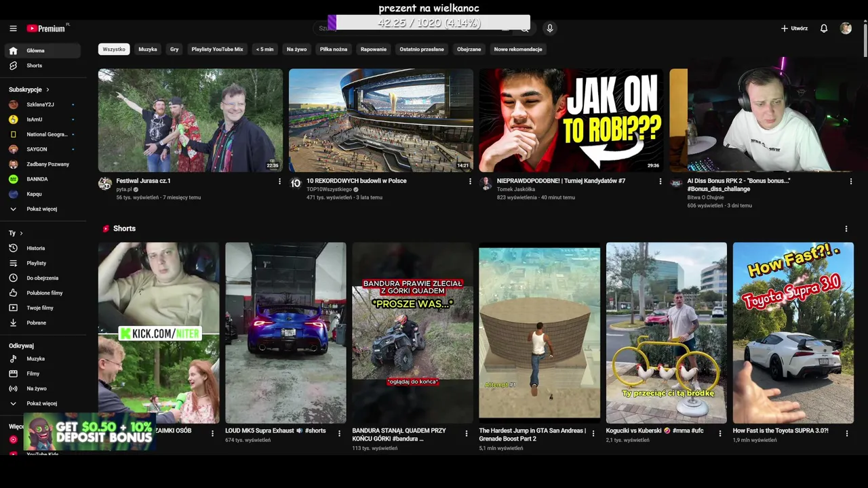Open options for BANDURA STANĄŁ QUADEM short
Screen dimensions: 868x488
[467, 434]
